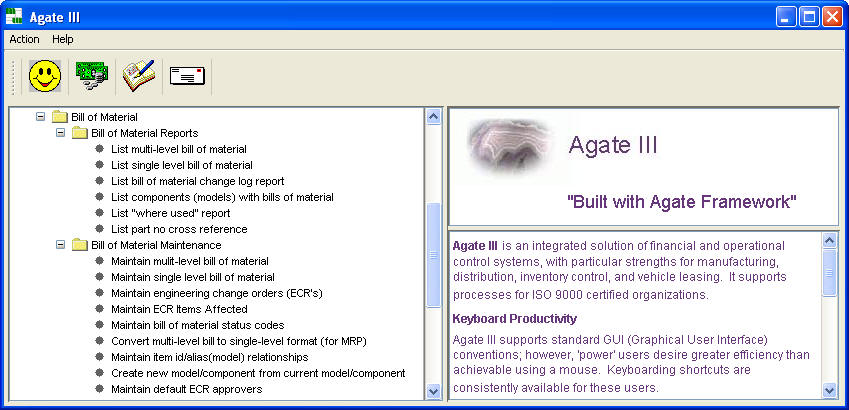
Task: Click the agate stone logo image
Action: coord(511,146)
